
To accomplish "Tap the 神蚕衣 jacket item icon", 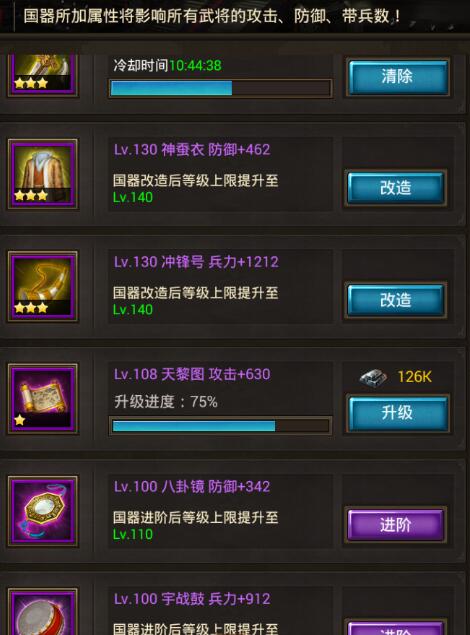I will pos(43,174).
